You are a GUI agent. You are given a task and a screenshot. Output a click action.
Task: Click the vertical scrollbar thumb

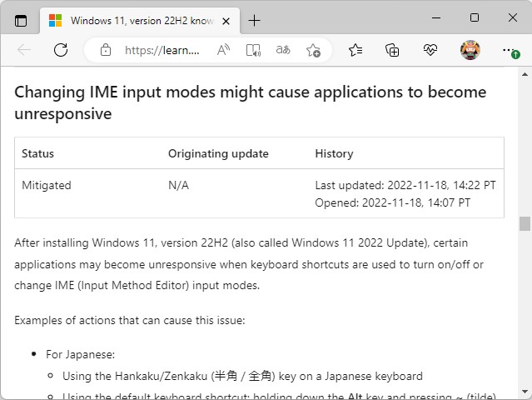525,223
